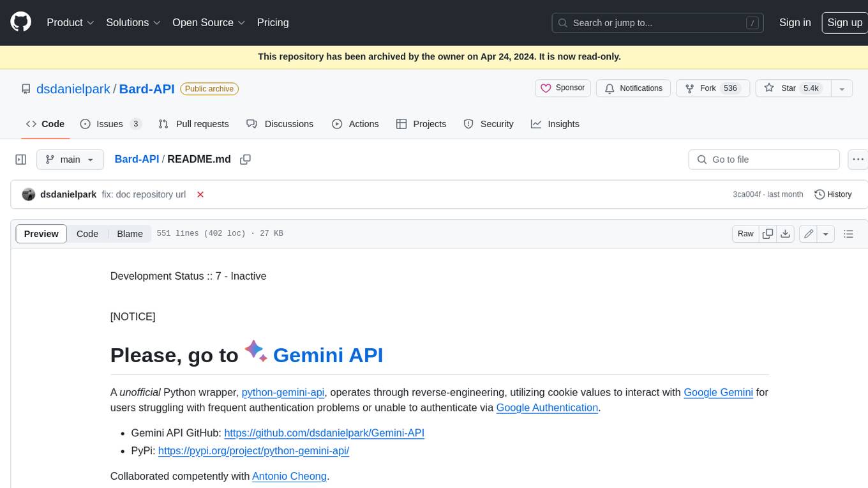This screenshot has width=868, height=488.
Task: Click the Notifications bell button
Action: [633, 88]
